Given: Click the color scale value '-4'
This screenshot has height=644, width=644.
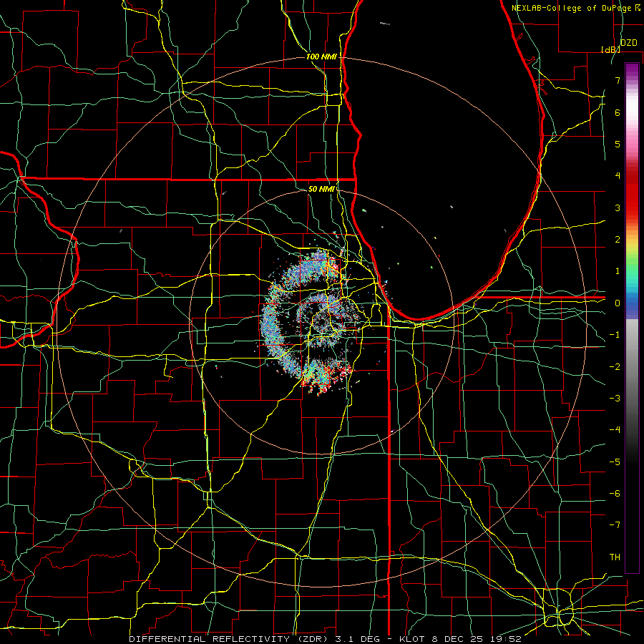Looking at the screenshot, I should click(615, 430).
